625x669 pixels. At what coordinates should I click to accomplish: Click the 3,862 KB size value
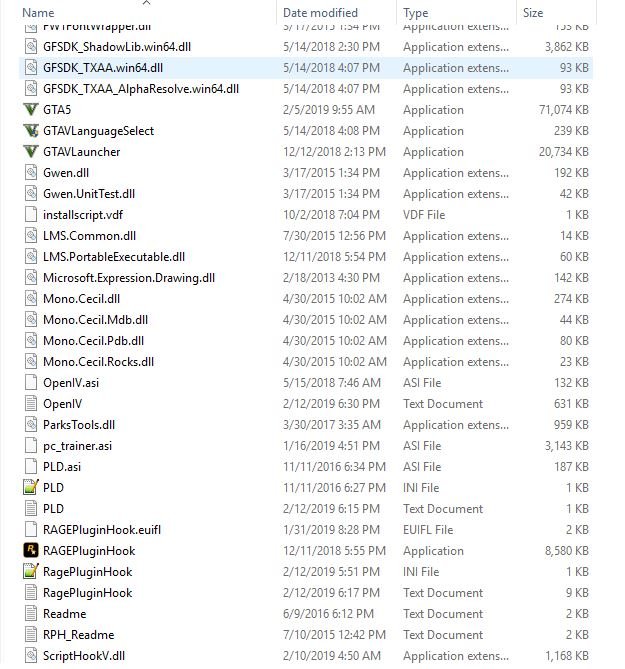[x=567, y=47]
